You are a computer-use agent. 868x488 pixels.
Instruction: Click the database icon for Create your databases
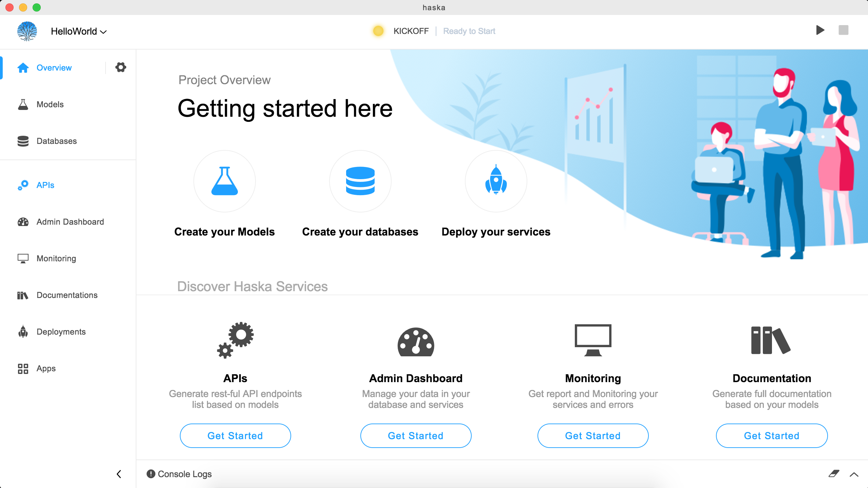360,181
